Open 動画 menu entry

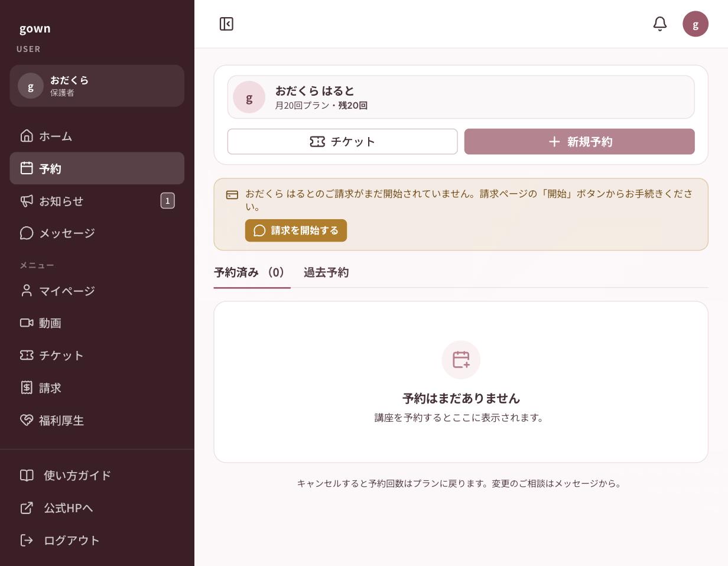97,323
